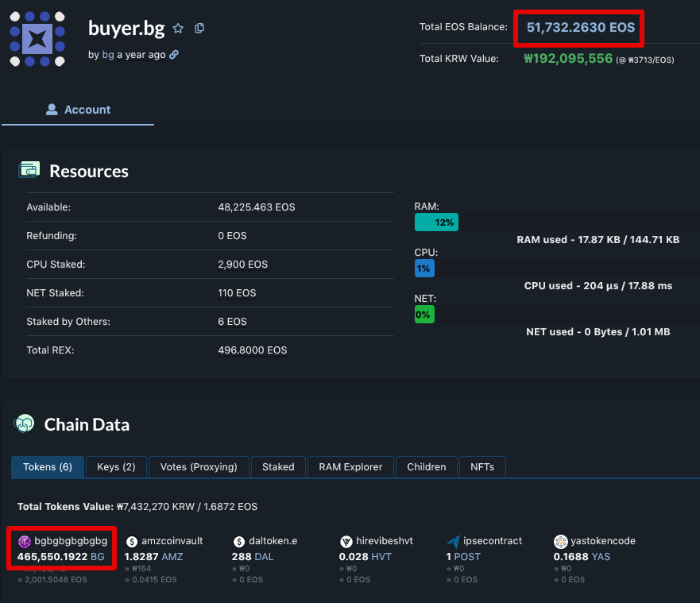Image resolution: width=700 pixels, height=603 pixels.
Task: Click the bgbgbgbgbgbg contract name
Action: click(71, 541)
